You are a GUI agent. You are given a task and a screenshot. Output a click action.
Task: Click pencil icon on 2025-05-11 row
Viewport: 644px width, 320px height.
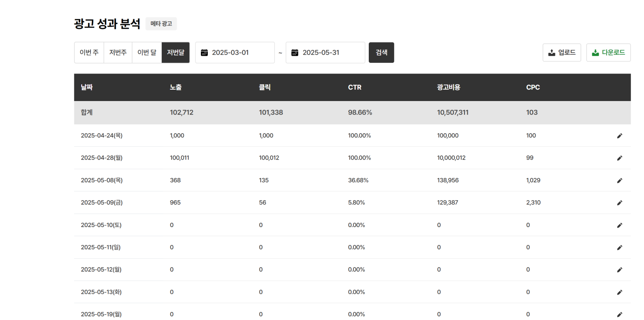(619, 248)
